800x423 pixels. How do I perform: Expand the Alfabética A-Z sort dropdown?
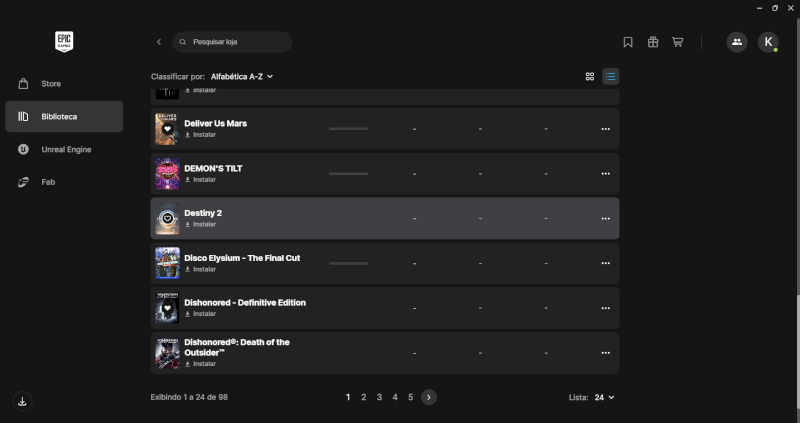coord(242,77)
